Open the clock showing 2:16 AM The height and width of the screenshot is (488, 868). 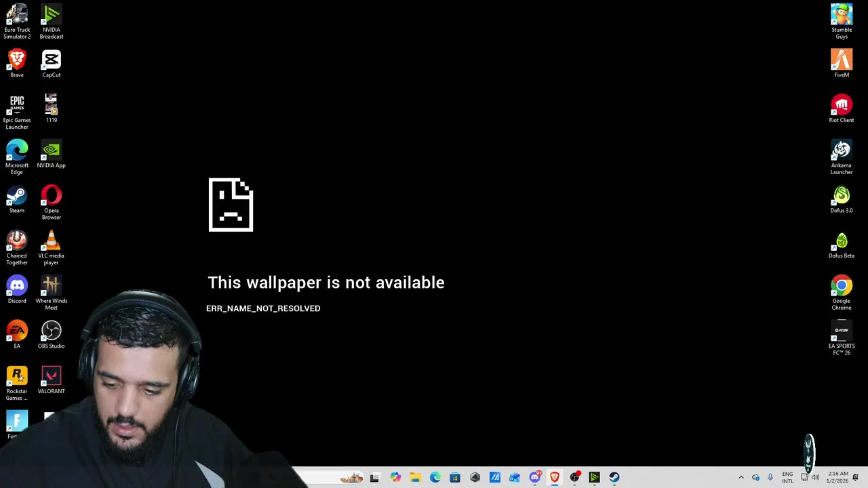(x=838, y=477)
